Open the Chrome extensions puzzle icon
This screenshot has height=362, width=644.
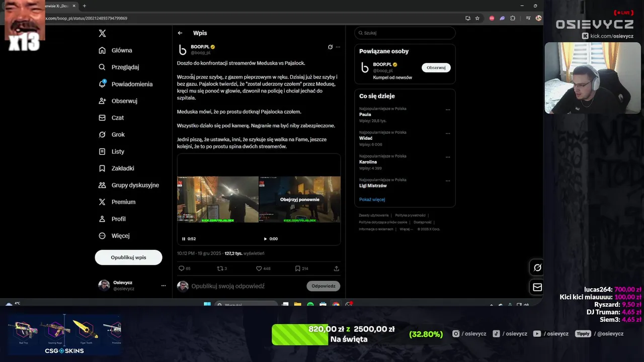coord(513,18)
